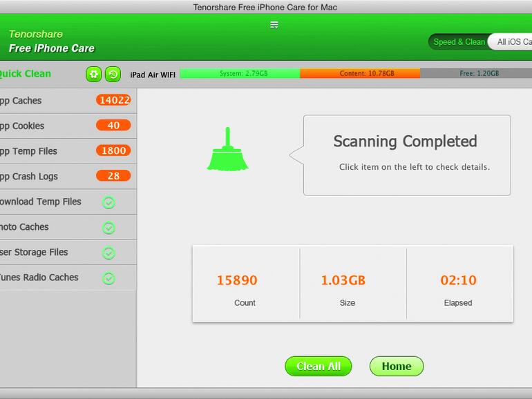This screenshot has width=532, height=399.
Task: Click the 15890 Count value
Action: tap(237, 280)
